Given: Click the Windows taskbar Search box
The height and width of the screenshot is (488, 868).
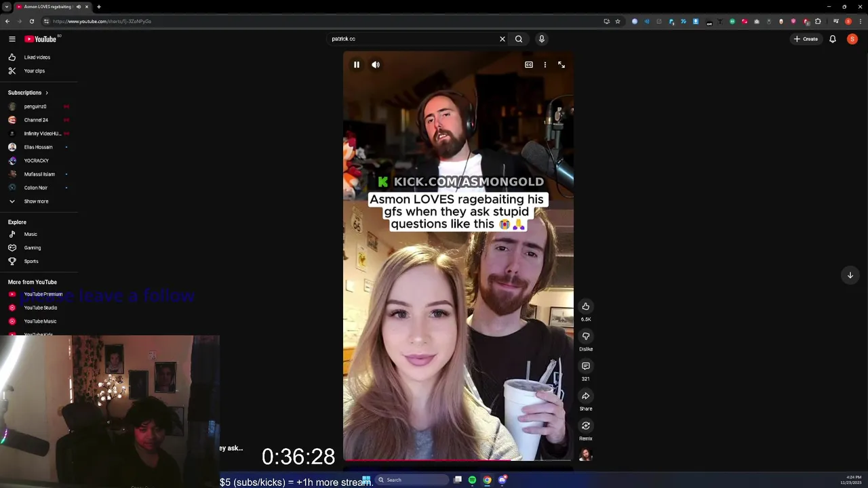Looking at the screenshot, I should coord(412,480).
